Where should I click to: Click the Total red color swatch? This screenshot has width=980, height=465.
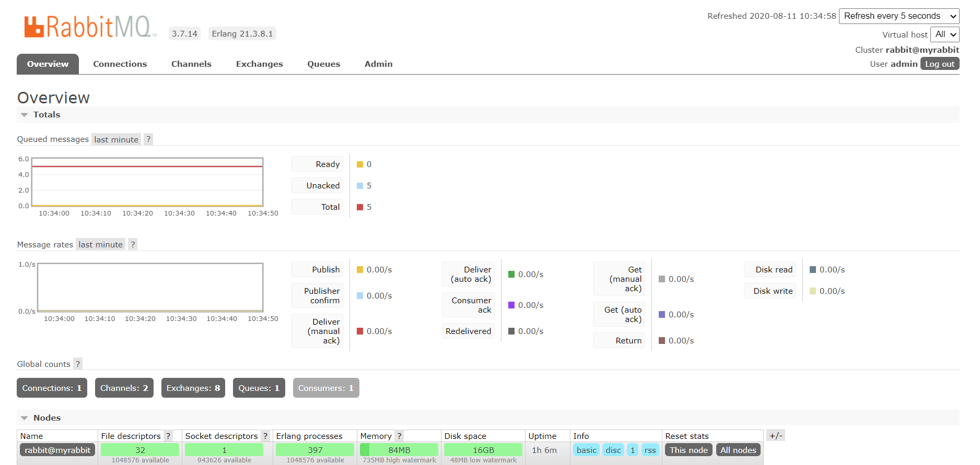(x=360, y=207)
